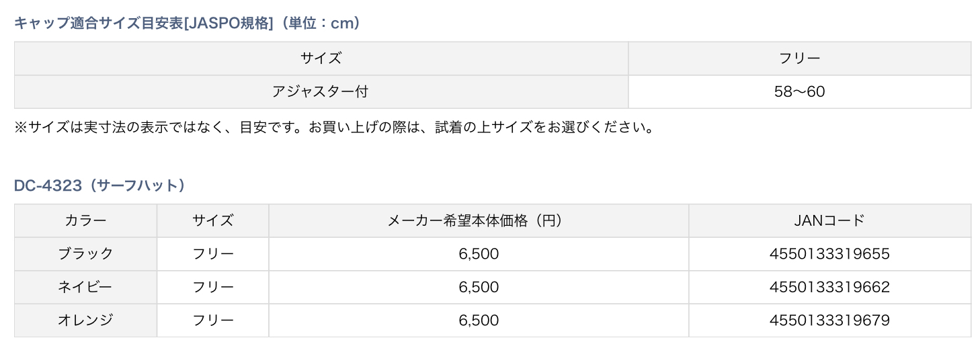980x342 pixels.
Task: Click the フリー header cell in size table
Action: (x=799, y=58)
